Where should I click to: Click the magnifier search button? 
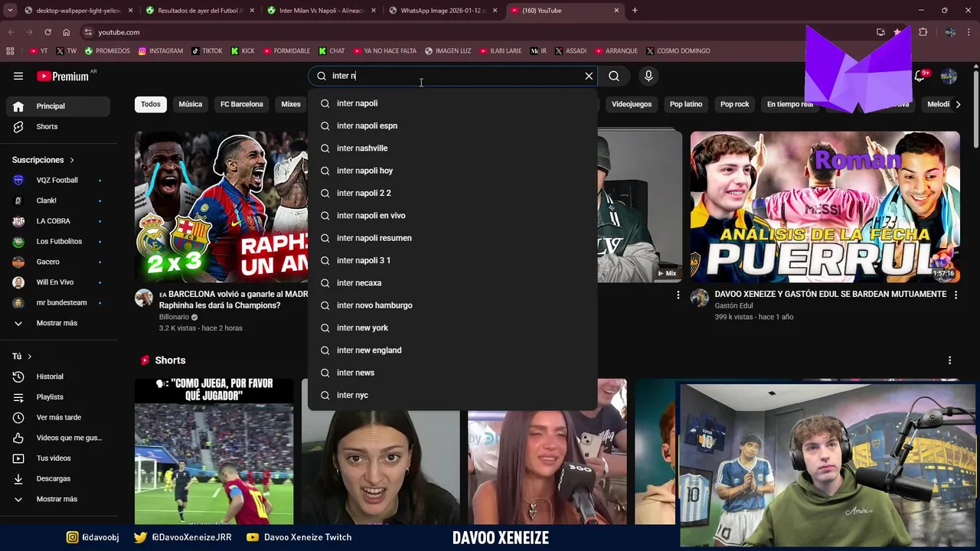tap(614, 76)
